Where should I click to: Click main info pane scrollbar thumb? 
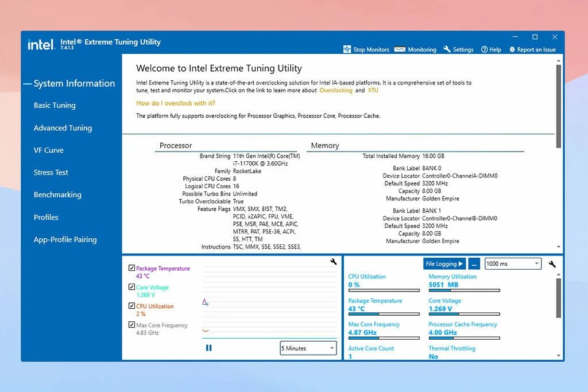point(558,106)
